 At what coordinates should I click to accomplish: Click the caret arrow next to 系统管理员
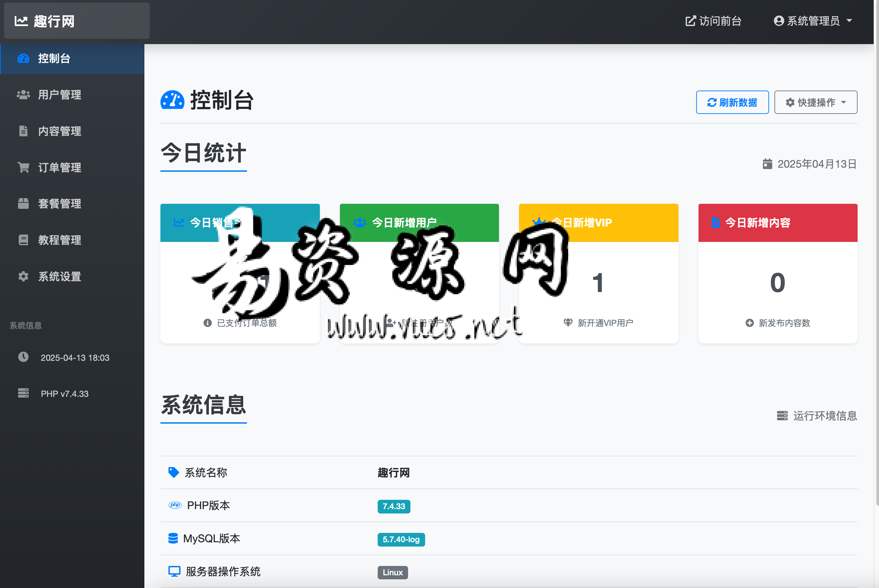[x=849, y=21]
